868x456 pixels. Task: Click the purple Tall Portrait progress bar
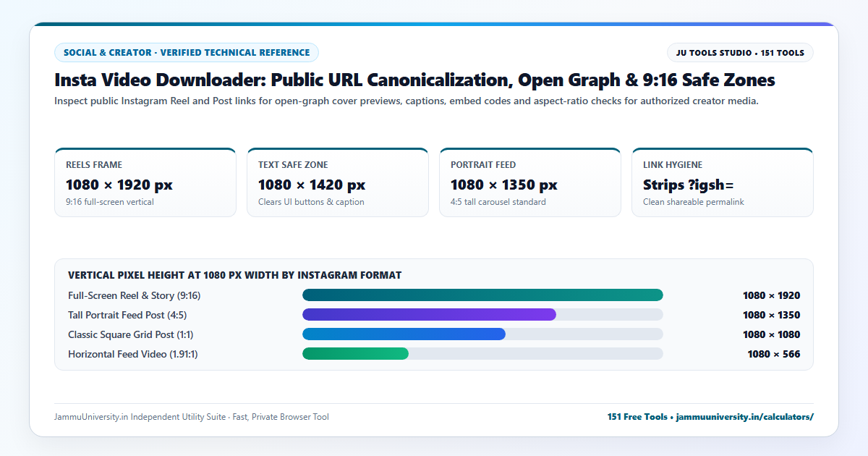[x=430, y=314]
